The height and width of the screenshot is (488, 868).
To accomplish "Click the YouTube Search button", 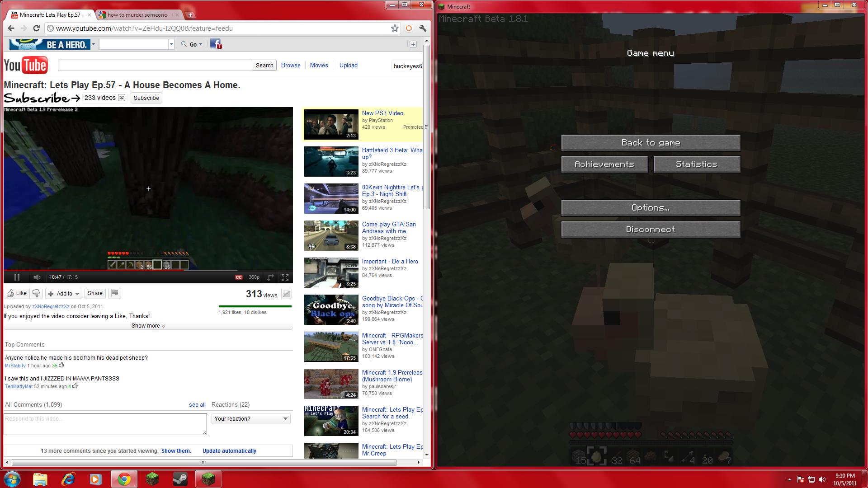I will tap(264, 66).
